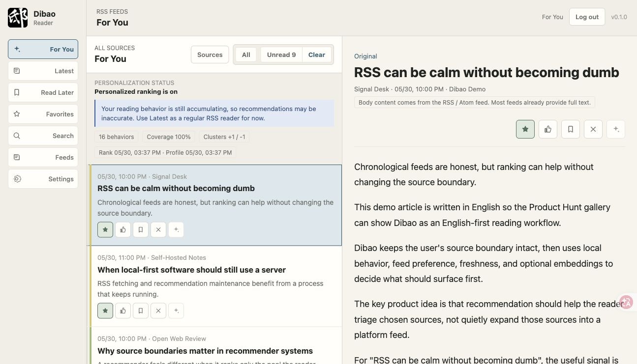
Task: Click the v0.1.0 version label
Action: (x=619, y=17)
